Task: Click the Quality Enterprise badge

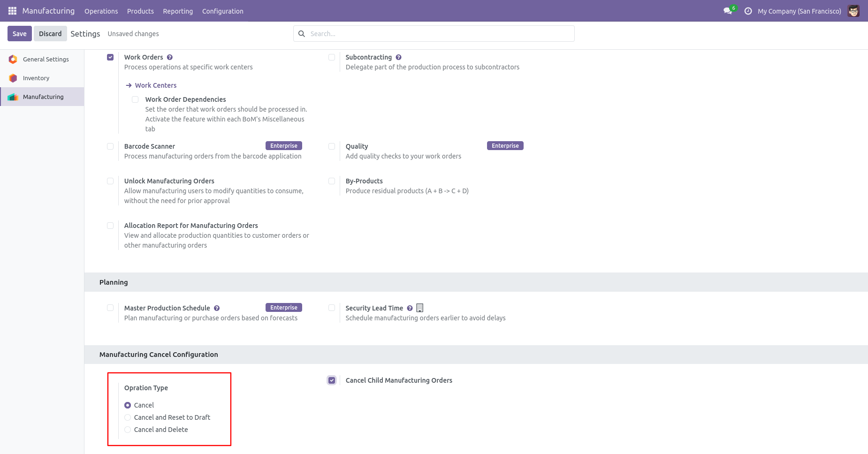Action: pyautogui.click(x=505, y=146)
